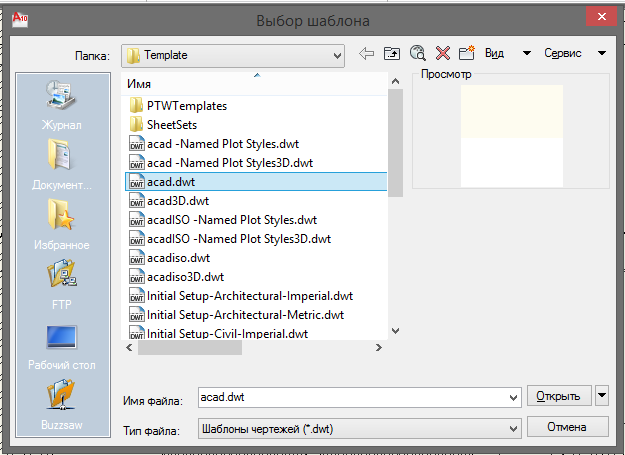625x455 pixels.
Task: Go up one folder level
Action: click(x=392, y=53)
